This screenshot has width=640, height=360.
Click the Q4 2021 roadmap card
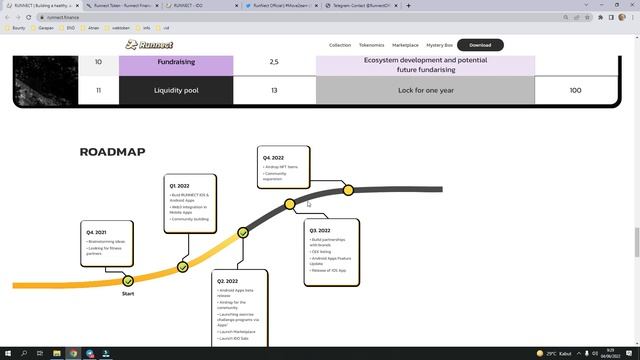click(x=107, y=244)
